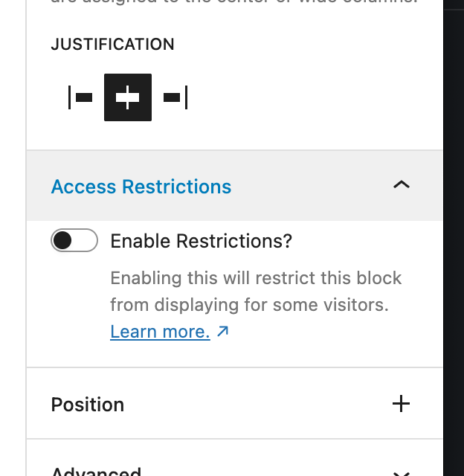
Task: Click the external link arrow icon
Action: (x=223, y=332)
